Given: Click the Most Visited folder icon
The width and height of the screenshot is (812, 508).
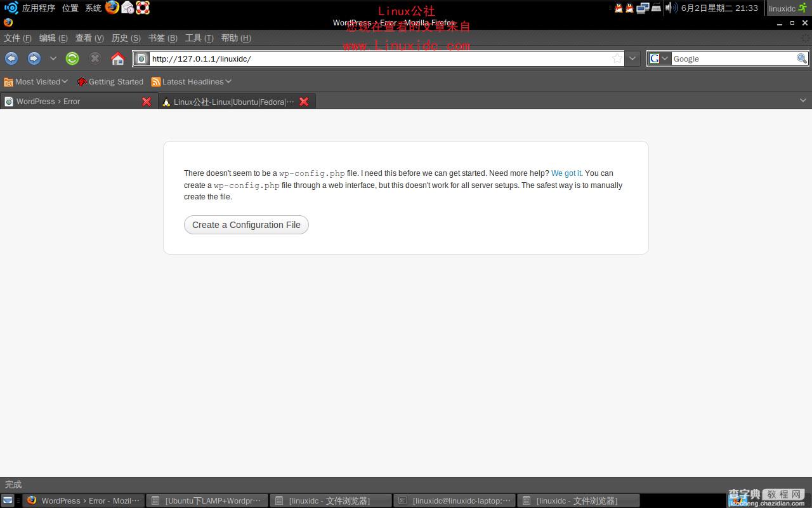Looking at the screenshot, I should click(x=8, y=82).
